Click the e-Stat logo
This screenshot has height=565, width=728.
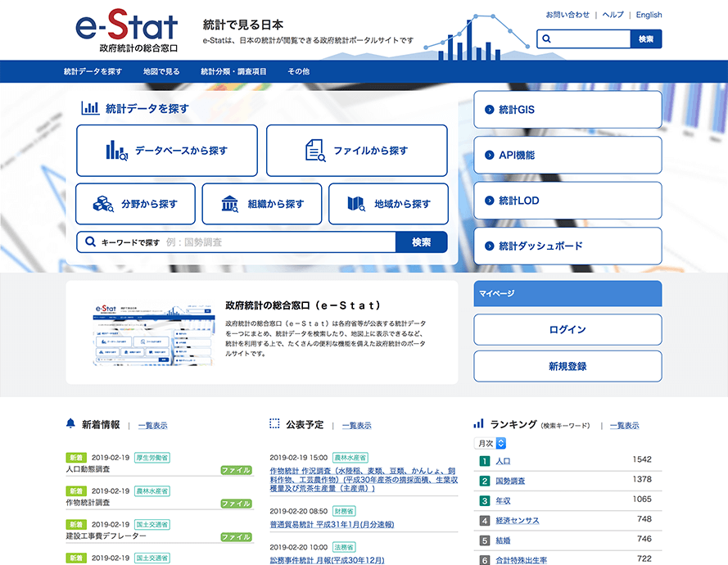[x=126, y=30]
